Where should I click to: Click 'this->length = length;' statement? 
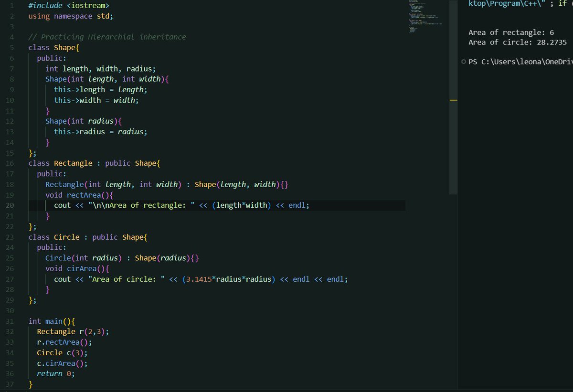(x=100, y=90)
